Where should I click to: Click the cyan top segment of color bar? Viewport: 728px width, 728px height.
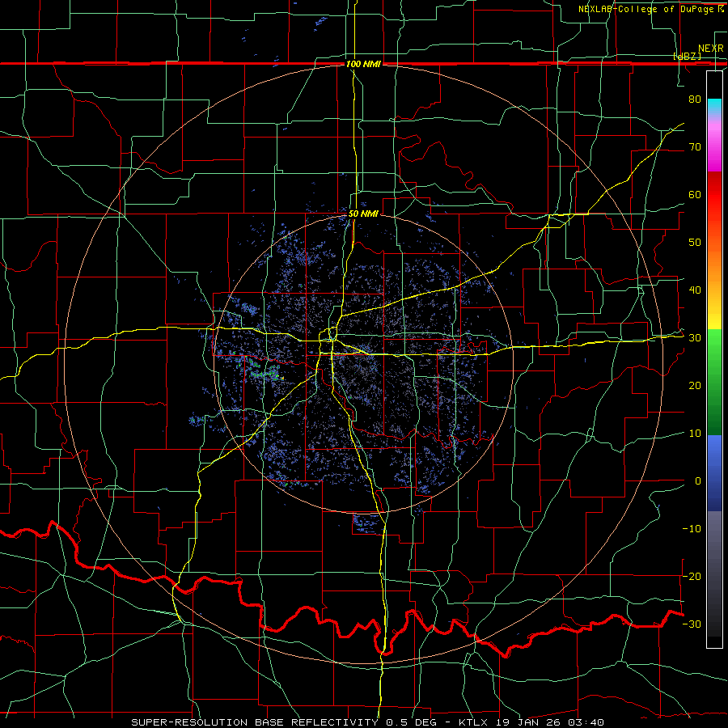(x=714, y=108)
